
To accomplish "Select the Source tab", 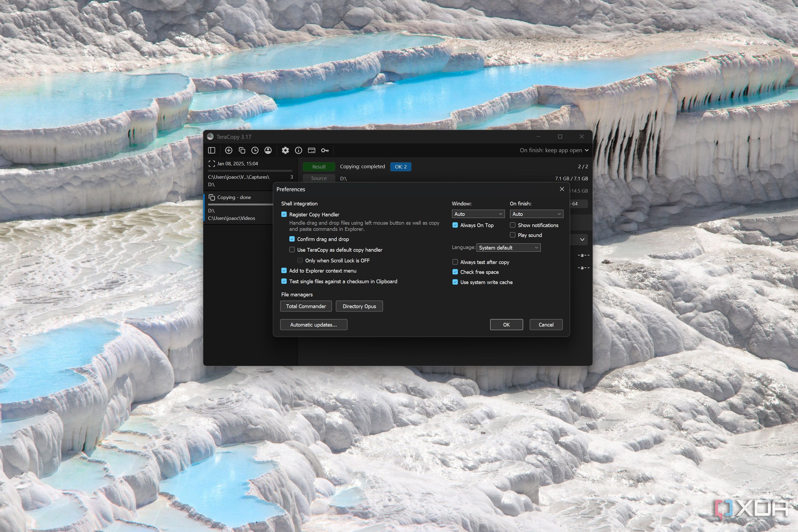I will click(319, 178).
